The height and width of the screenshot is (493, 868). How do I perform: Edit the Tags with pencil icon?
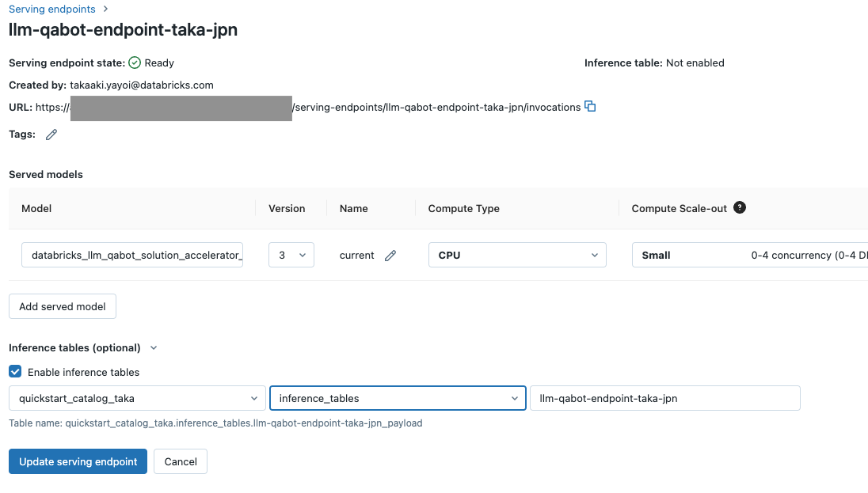click(51, 135)
